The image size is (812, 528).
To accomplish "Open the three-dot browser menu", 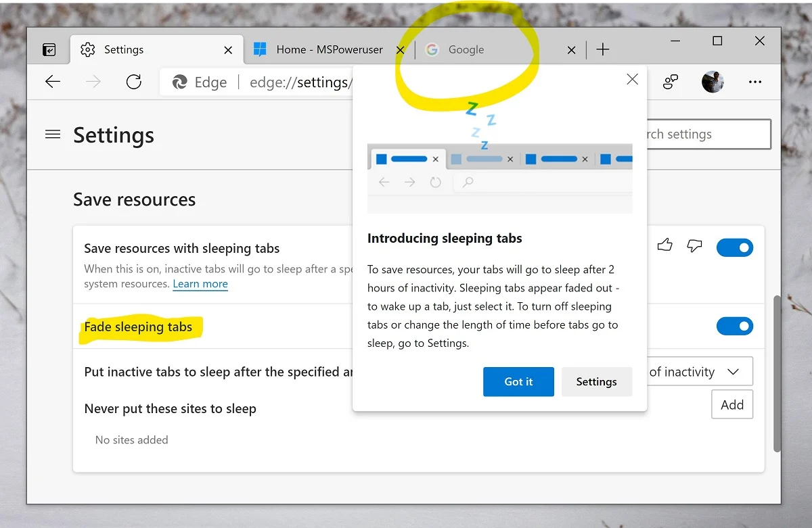I will (x=755, y=82).
